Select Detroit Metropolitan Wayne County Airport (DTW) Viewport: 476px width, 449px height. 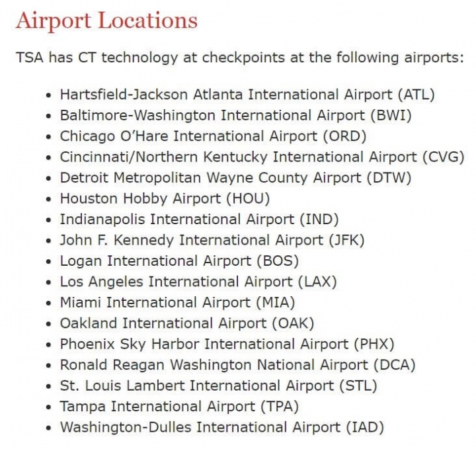[235, 178]
